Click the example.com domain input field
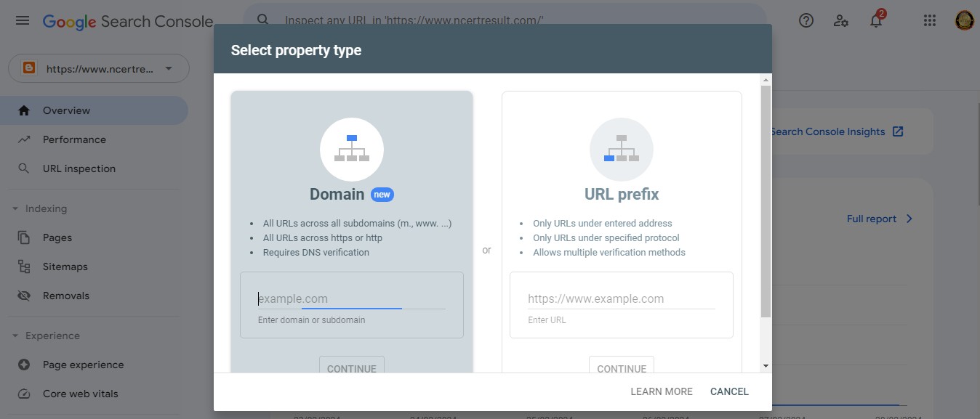The width and height of the screenshot is (980, 419). 352,299
